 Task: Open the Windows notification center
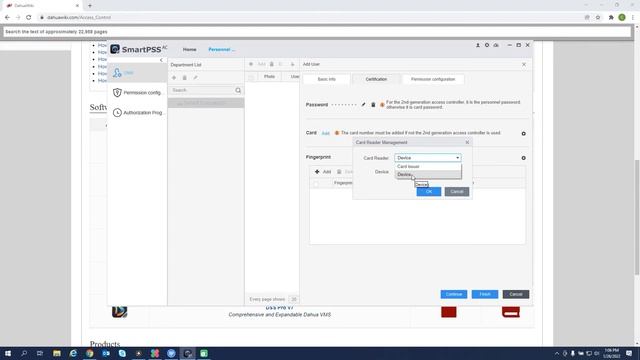coord(629,353)
